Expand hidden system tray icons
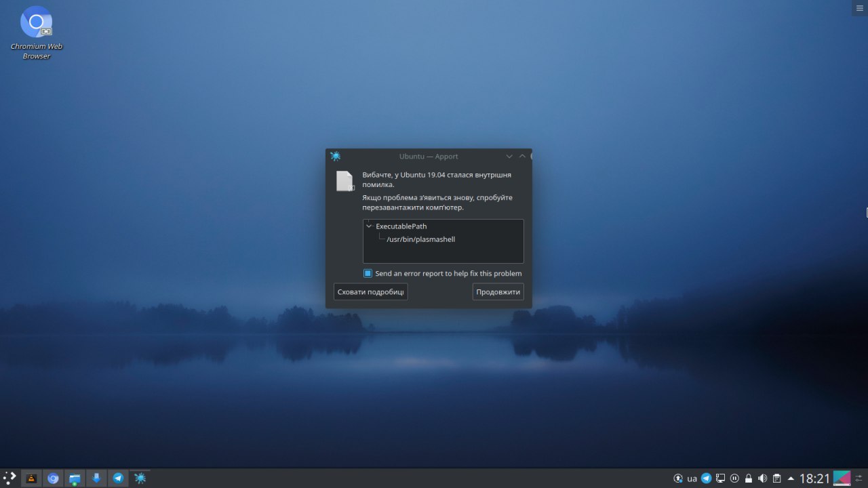The width and height of the screenshot is (868, 488). 791,479
